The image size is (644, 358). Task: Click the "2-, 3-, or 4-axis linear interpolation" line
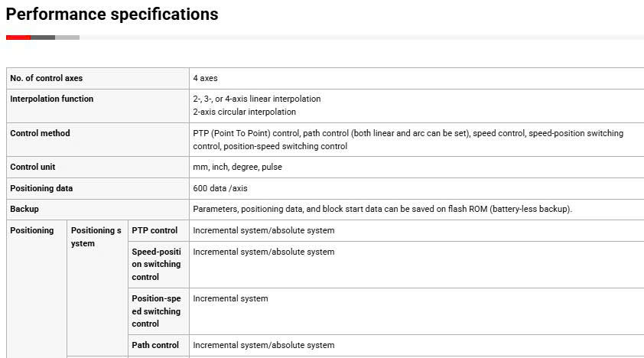tap(256, 99)
